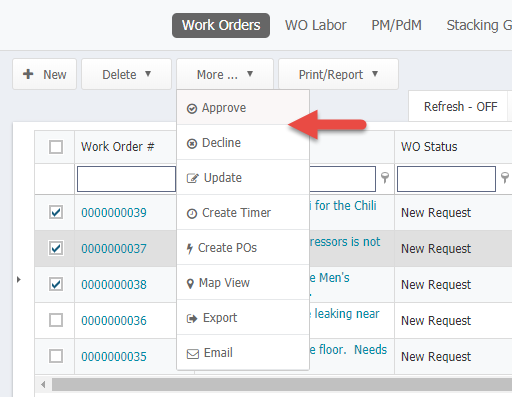The image size is (512, 397).
Task: Click New Request status for 0000000037
Action: tap(436, 249)
